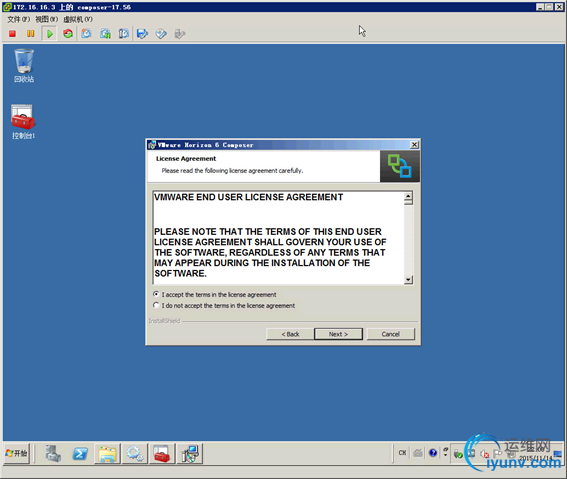Open the Snapshot Manager toolbar icon
The width and height of the screenshot is (567, 479).
pyautogui.click(x=123, y=34)
